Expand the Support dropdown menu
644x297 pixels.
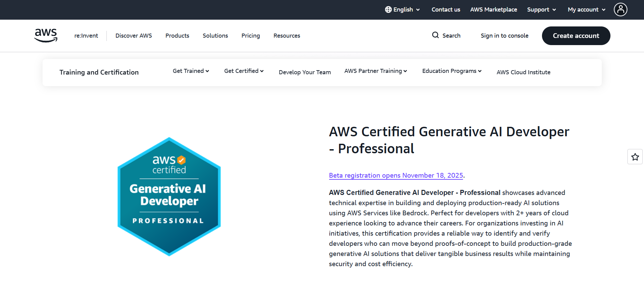coord(541,9)
